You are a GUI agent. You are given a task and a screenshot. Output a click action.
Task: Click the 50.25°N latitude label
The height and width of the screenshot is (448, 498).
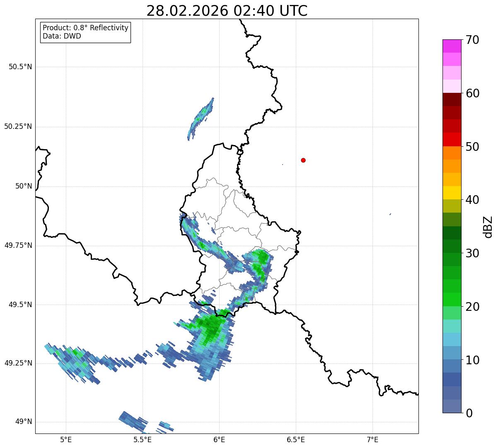point(18,126)
